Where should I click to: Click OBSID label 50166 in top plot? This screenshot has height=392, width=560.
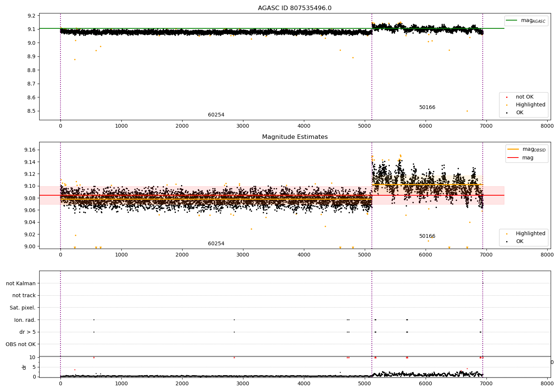427,108
